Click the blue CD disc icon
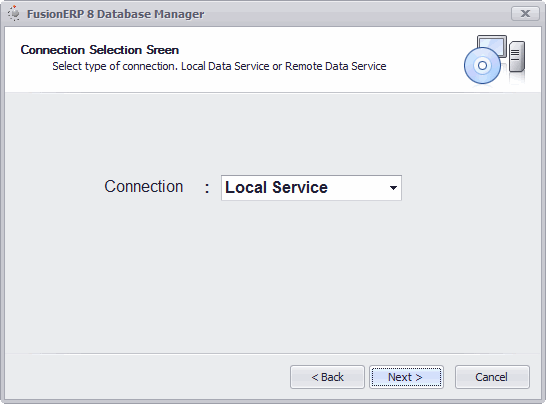The width and height of the screenshot is (546, 404). click(x=482, y=65)
